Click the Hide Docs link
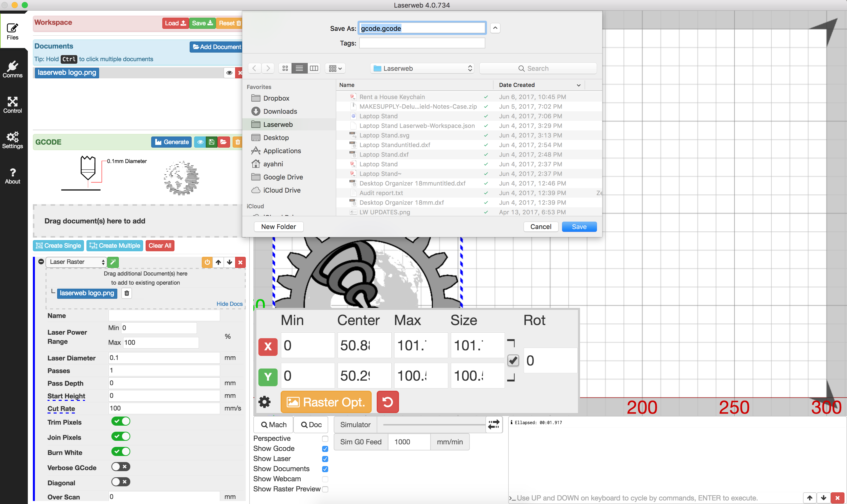847x504 pixels. click(230, 304)
